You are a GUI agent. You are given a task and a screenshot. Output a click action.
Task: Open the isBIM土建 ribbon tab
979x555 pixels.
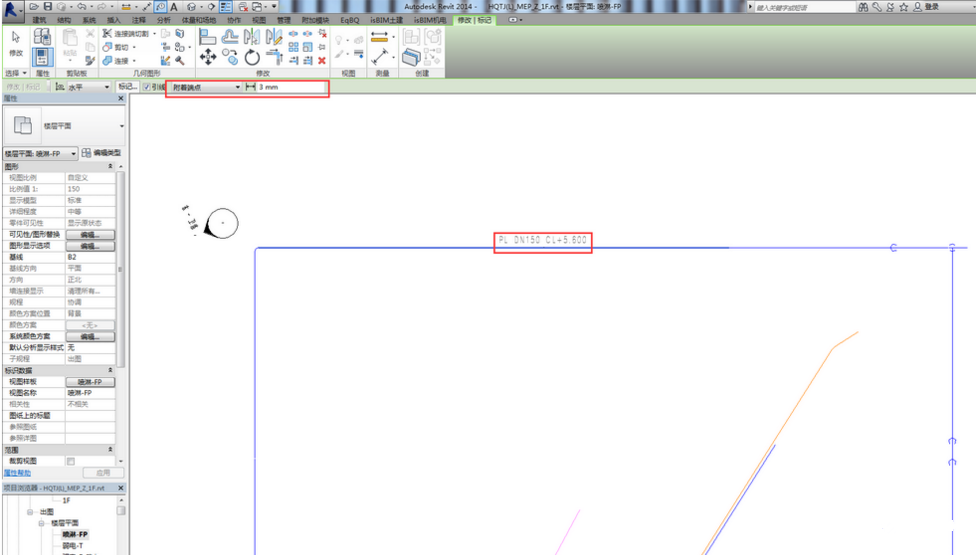pyautogui.click(x=386, y=20)
